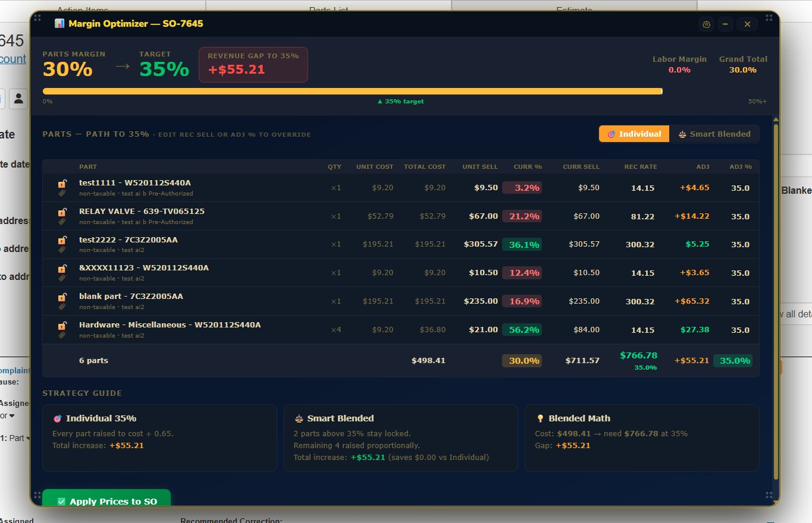This screenshot has height=523, width=812.
Task: Toggle the lock on test2222 row
Action: 62,241
